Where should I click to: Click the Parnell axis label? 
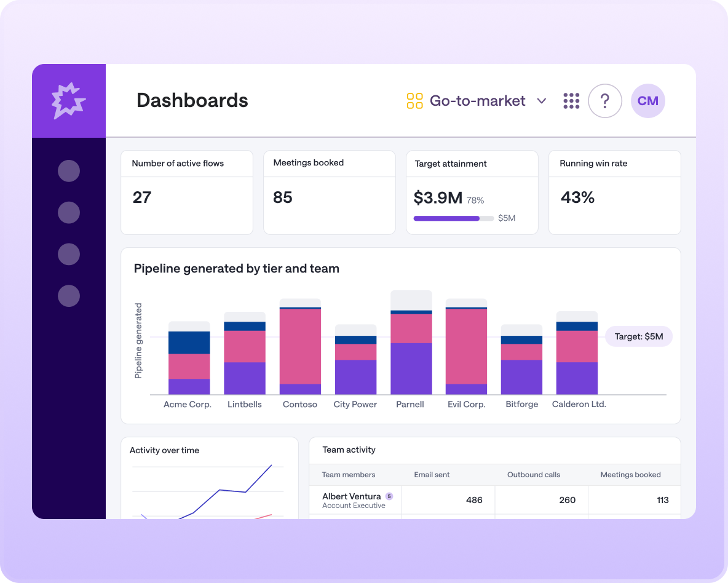point(410,404)
